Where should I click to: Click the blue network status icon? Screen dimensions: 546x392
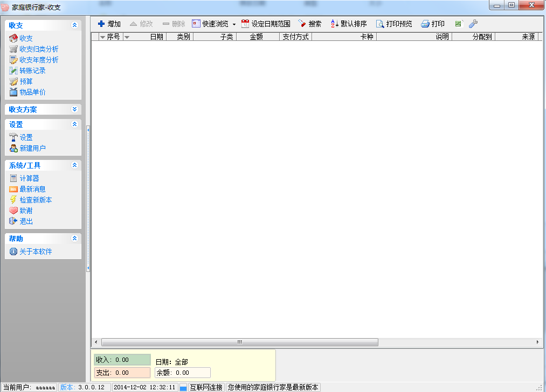coord(183,387)
